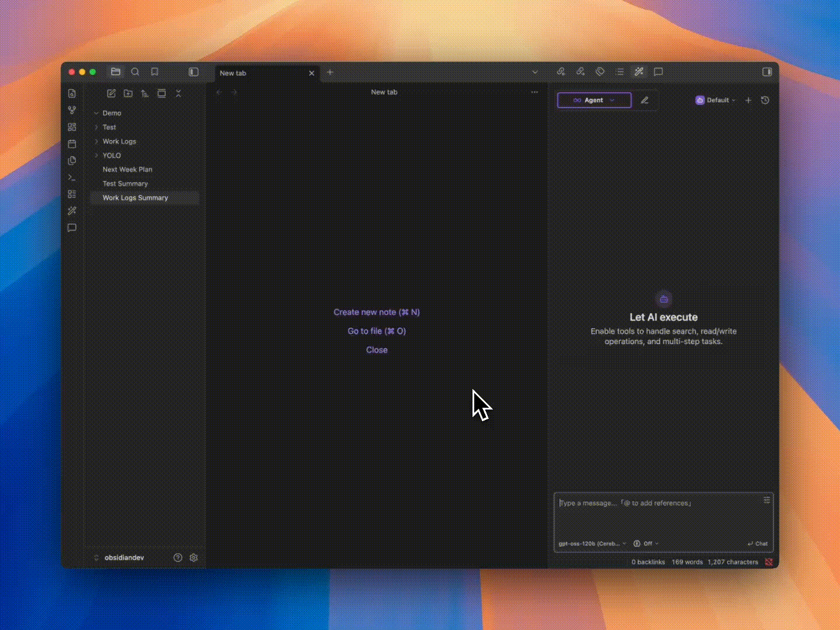
Task: Open the tags panel icon
Action: (x=600, y=72)
